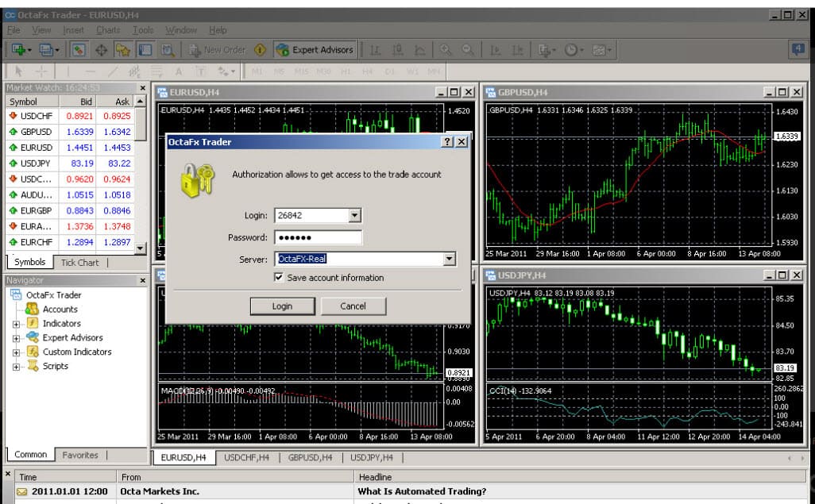Click the New Chart toolbar icon
This screenshot has width=815, height=504.
click(18, 50)
